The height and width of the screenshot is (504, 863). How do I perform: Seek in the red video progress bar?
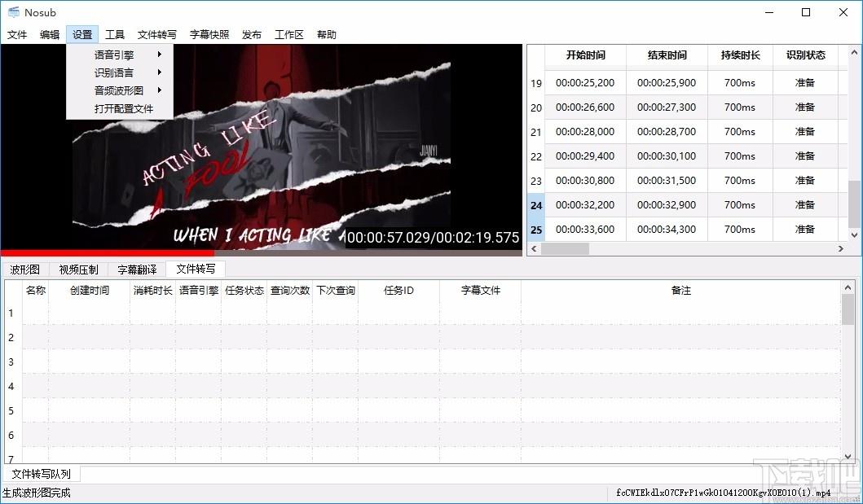261,253
